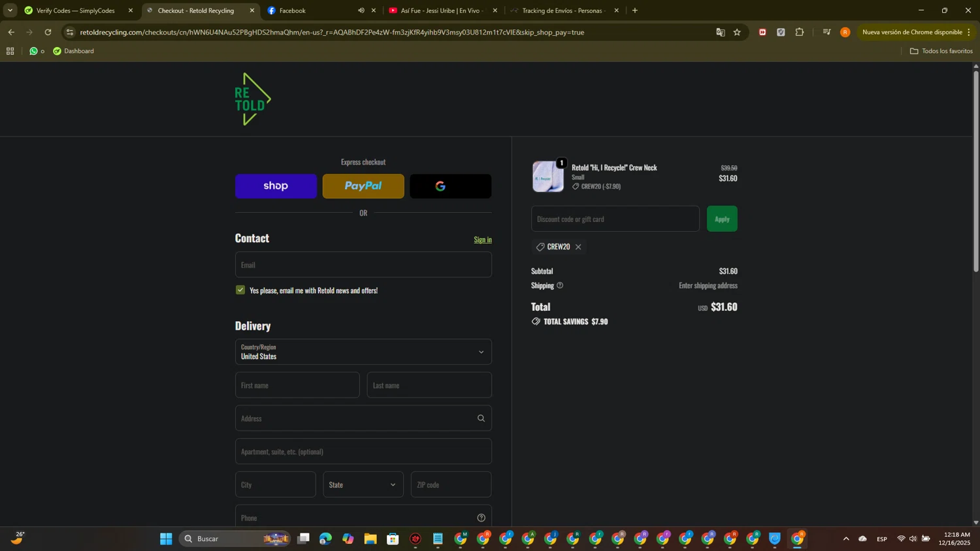Open a new browser tab
Image resolution: width=980 pixels, height=551 pixels.
[634, 10]
